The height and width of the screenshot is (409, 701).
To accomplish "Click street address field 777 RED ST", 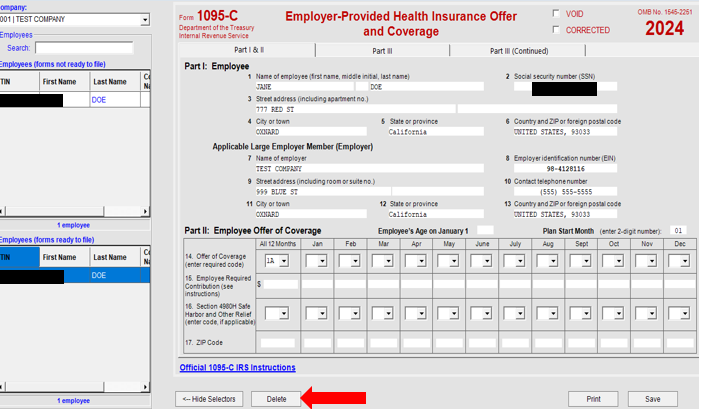I will 355,109.
